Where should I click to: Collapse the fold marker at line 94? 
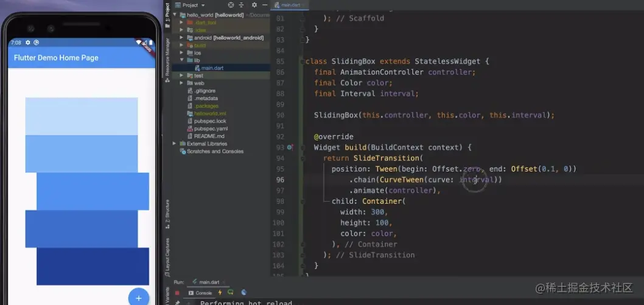(x=302, y=158)
